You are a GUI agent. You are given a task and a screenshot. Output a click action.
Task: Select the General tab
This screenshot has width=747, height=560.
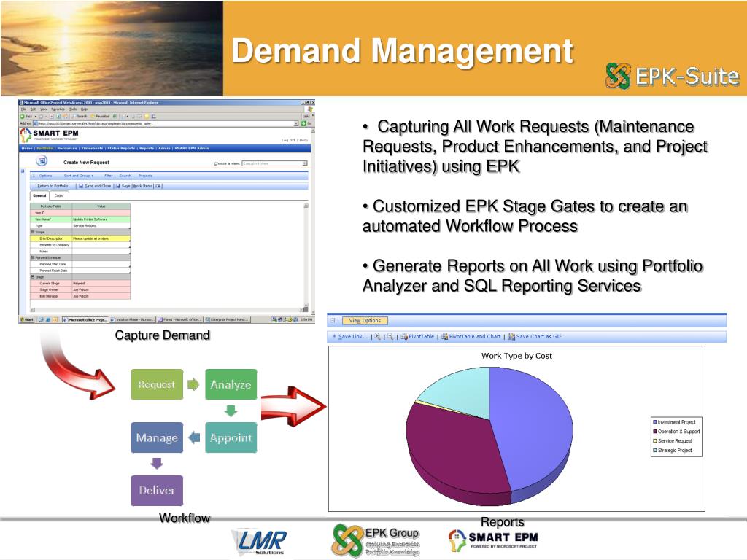[x=39, y=195]
